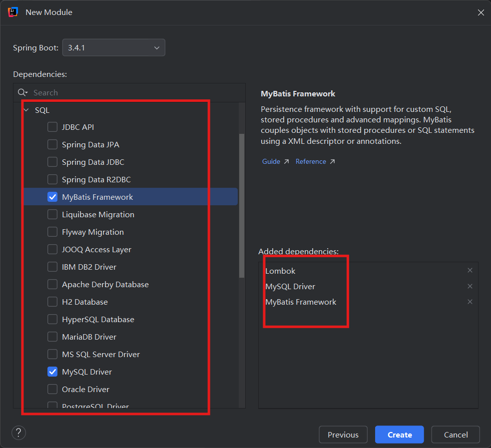Open the Spring Boot version dropdown
This screenshot has height=448, width=491.
pos(114,47)
